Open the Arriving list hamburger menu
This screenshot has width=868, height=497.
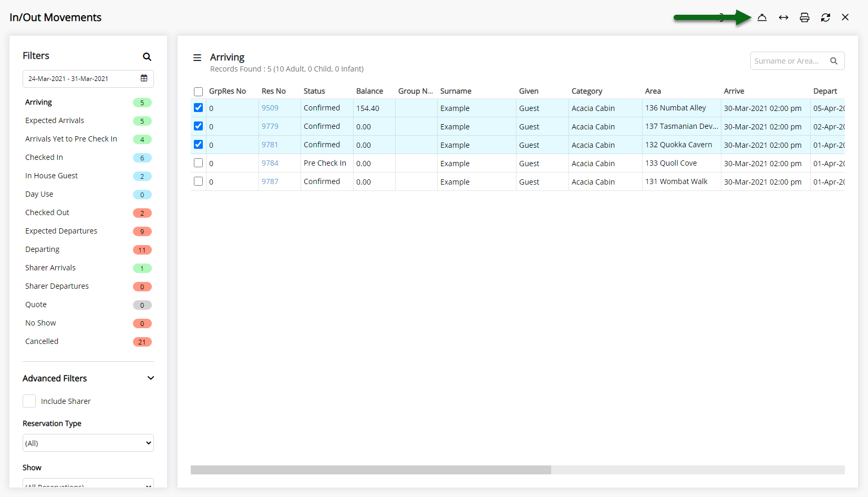(198, 58)
